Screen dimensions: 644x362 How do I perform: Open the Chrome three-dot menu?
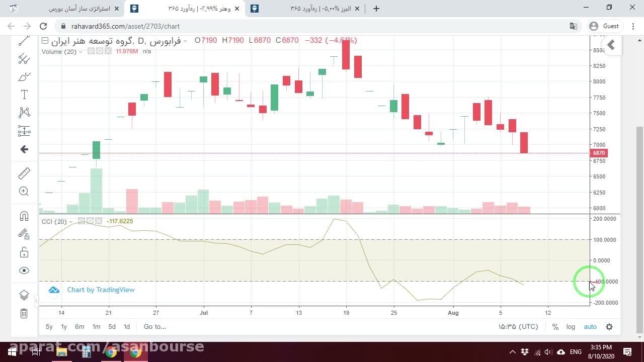[633, 26]
